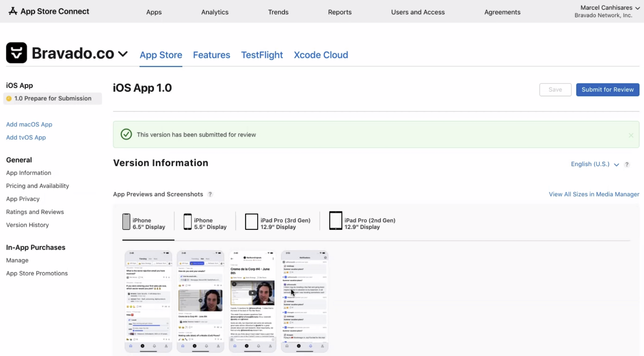
Task: Select 1.0 Prepare for Submission in sidebar
Action: (x=52, y=99)
